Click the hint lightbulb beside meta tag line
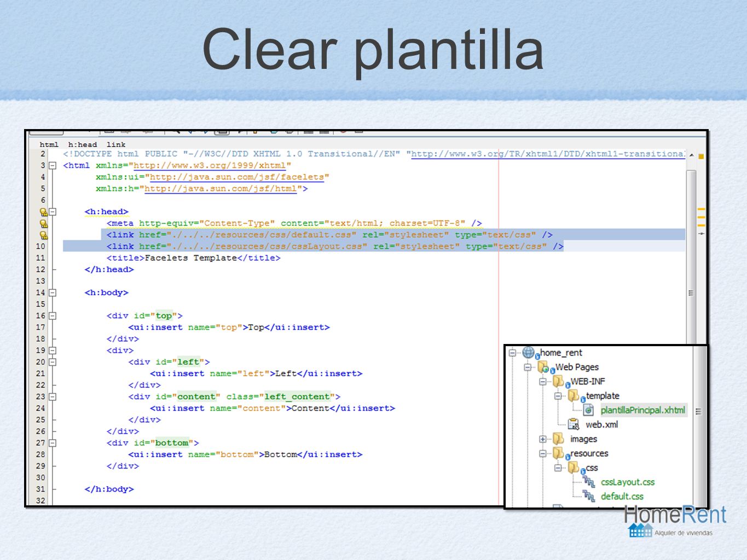Screen dimensions: 747x560 [x=44, y=223]
